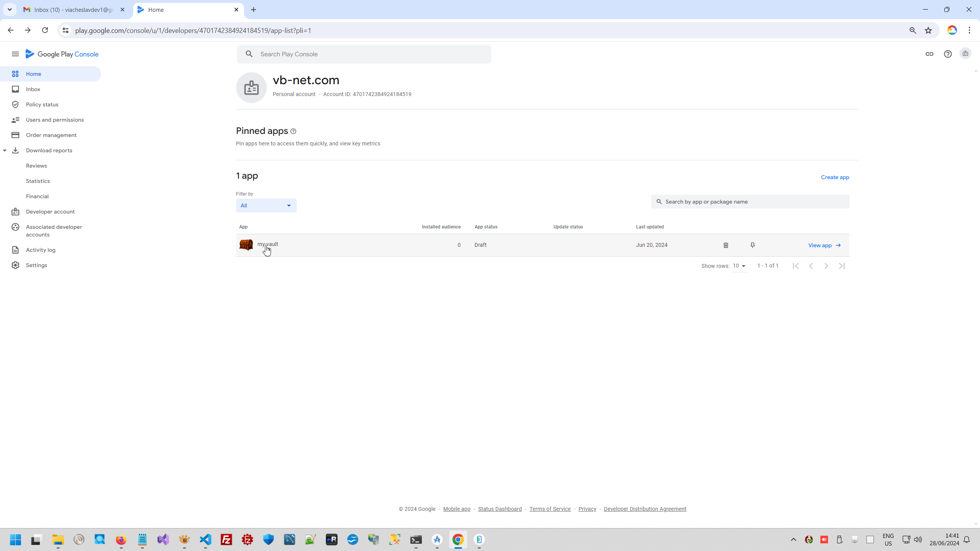980x551 pixels.
Task: Click the Create app link
Action: [835, 177]
